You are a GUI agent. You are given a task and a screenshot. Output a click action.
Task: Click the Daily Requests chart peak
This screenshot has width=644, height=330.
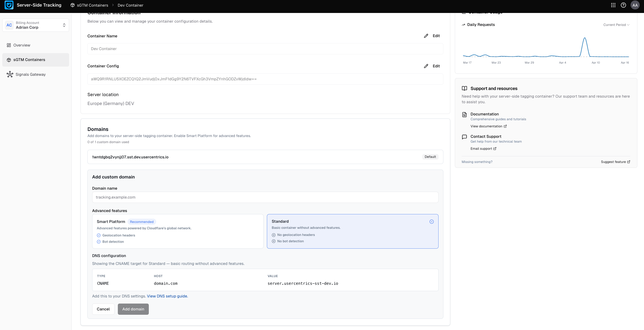pos(585,38)
